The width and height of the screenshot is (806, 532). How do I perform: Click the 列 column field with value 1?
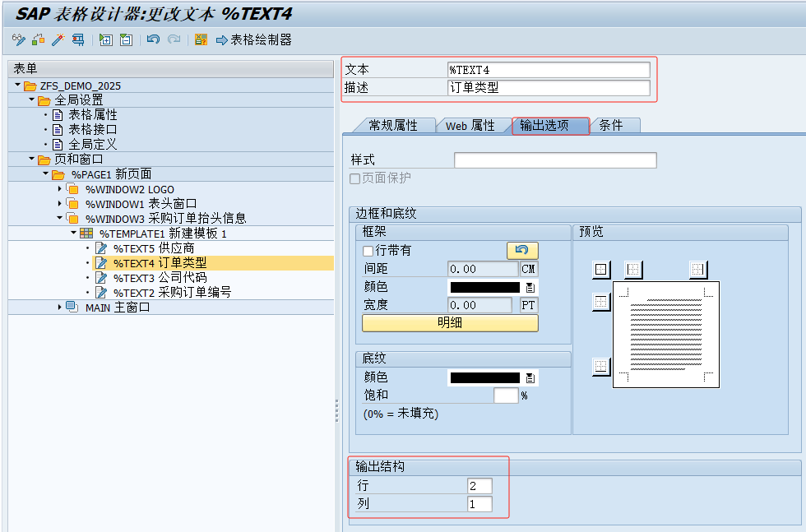(479, 504)
